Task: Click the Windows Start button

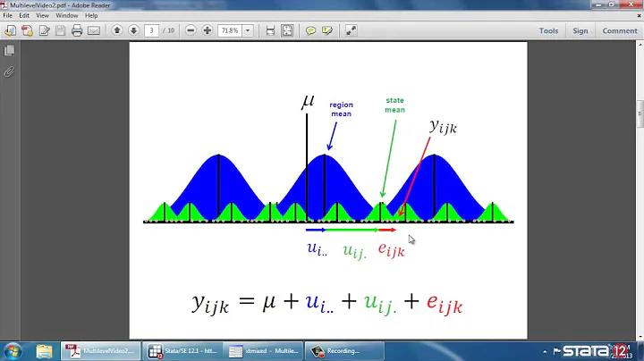Action: point(13,351)
